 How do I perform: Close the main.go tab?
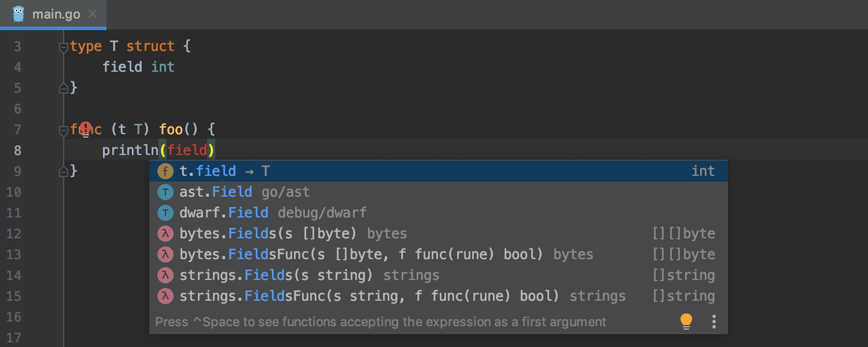tap(93, 14)
